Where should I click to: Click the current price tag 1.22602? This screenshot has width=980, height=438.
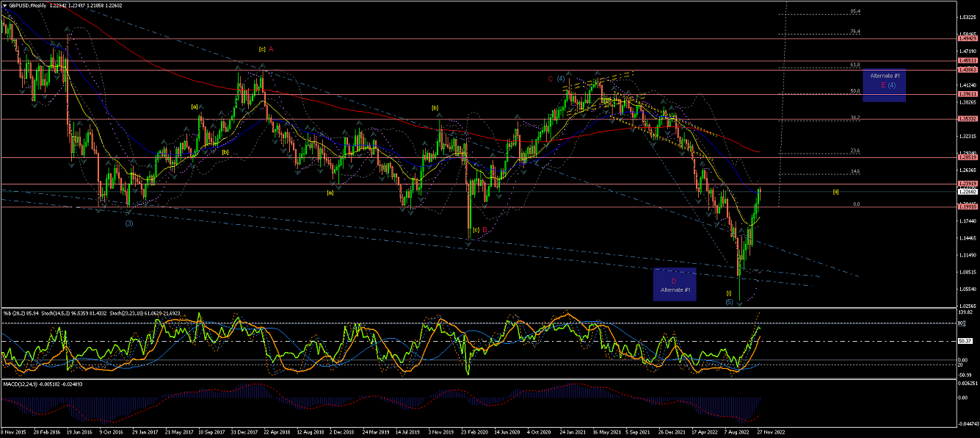[968, 192]
